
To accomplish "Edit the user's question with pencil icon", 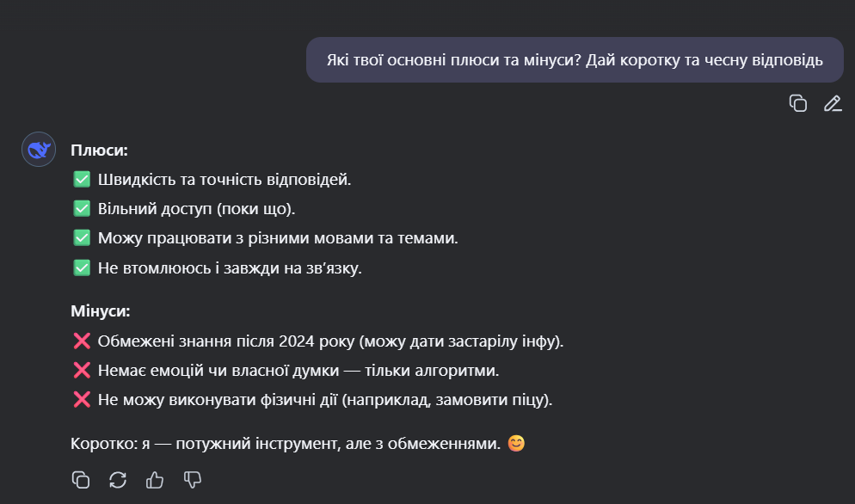I will (833, 103).
